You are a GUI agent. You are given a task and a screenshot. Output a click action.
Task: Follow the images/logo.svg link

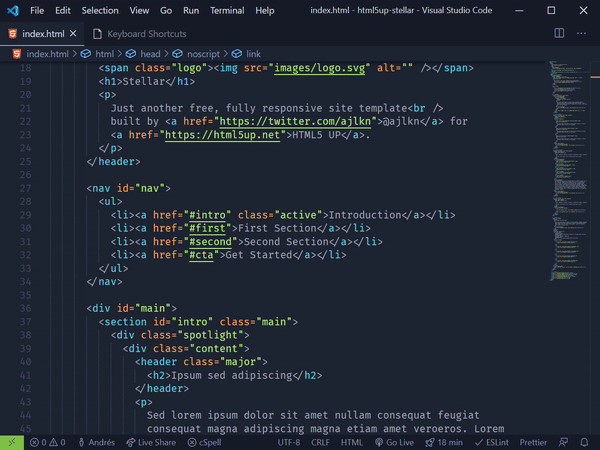(320, 68)
